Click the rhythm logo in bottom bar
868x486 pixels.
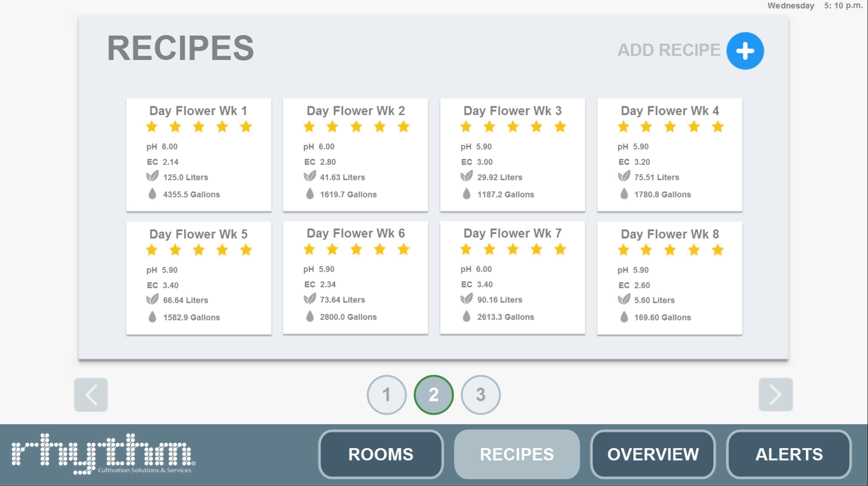point(103,454)
